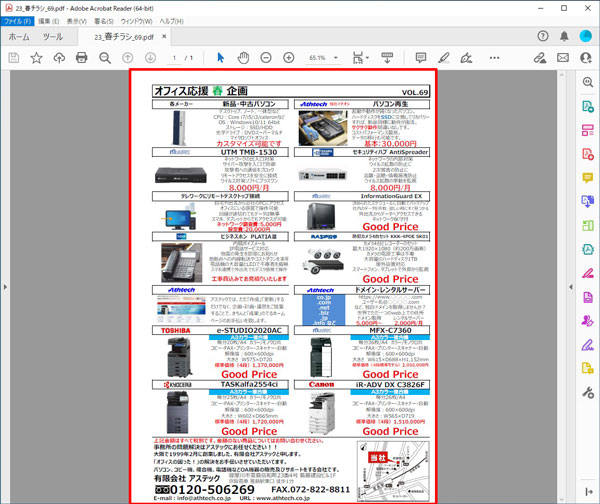
Task: Go to the ホーム tab
Action: [x=19, y=36]
